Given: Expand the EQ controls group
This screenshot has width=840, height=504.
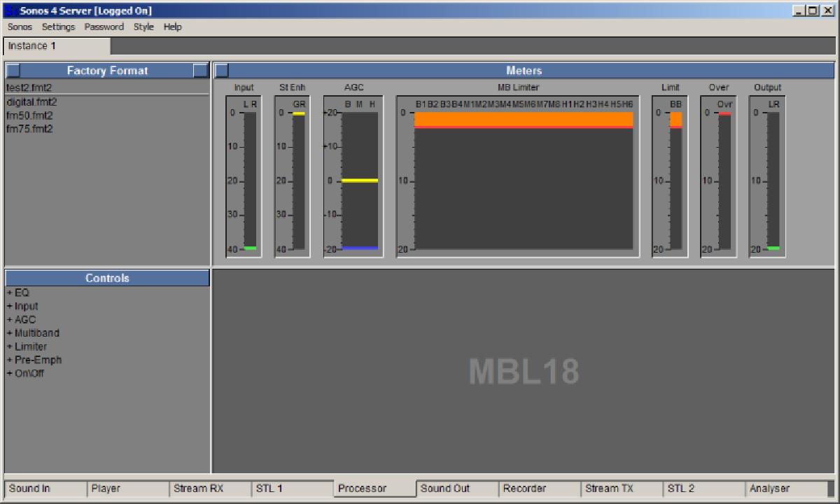Looking at the screenshot, I should pos(10,293).
